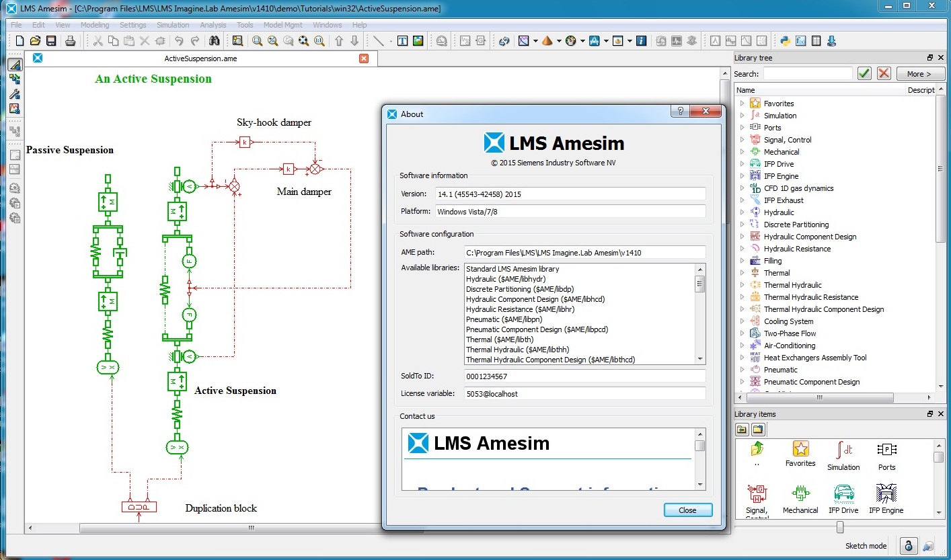This screenshot has height=560, width=951.
Task: Expand the Pneumatic library tree node
Action: point(742,370)
